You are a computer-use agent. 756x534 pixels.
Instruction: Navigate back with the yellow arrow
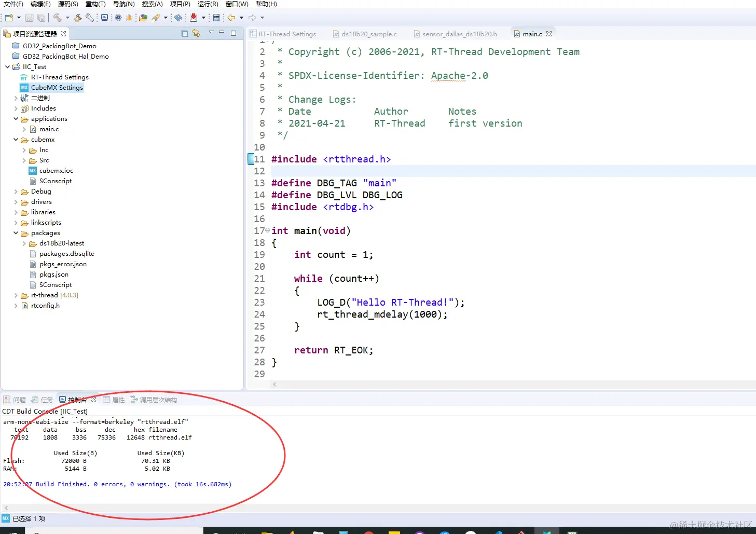click(231, 18)
